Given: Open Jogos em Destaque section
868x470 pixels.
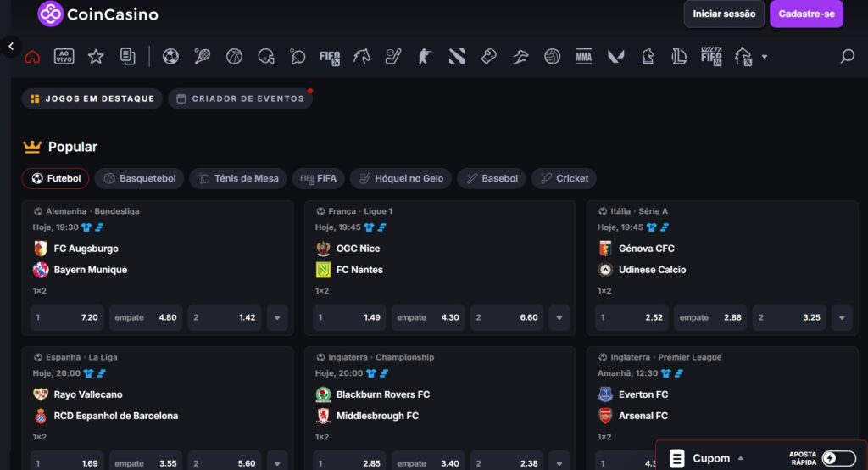Looking at the screenshot, I should [x=92, y=98].
